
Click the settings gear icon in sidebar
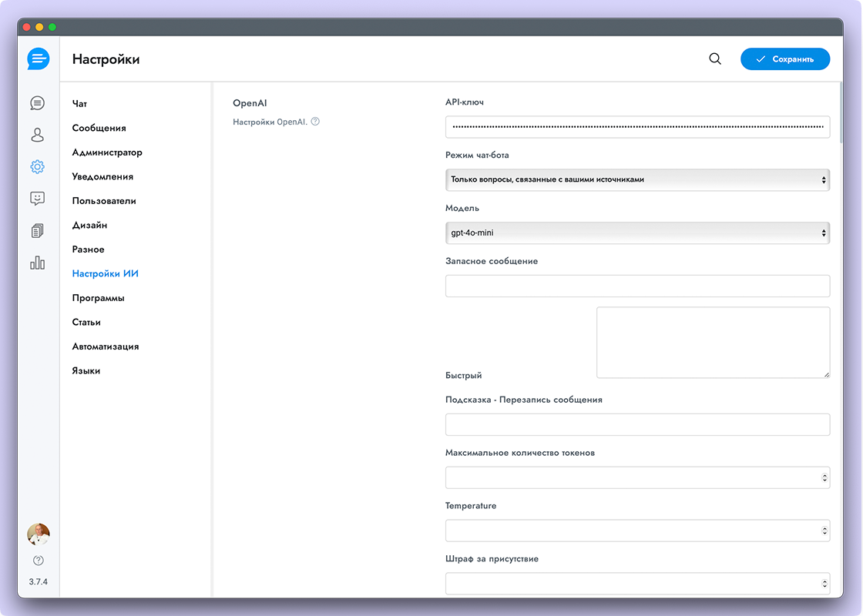point(37,166)
